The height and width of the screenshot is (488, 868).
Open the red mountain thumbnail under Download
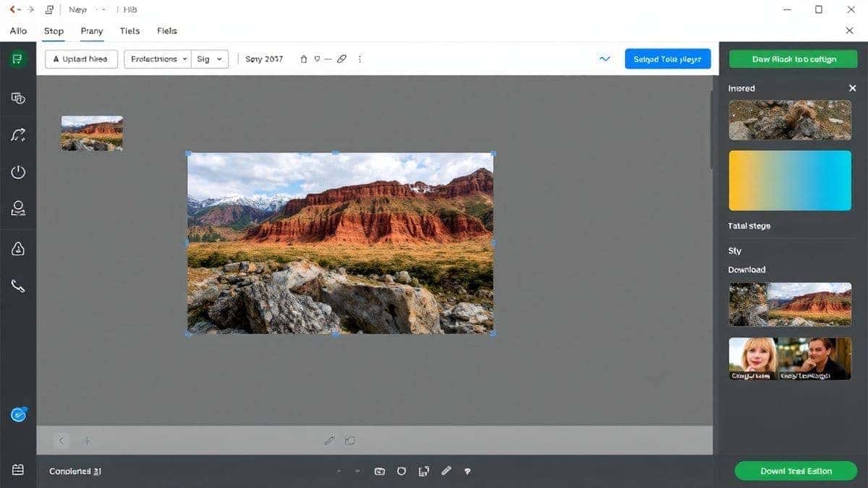click(x=790, y=304)
